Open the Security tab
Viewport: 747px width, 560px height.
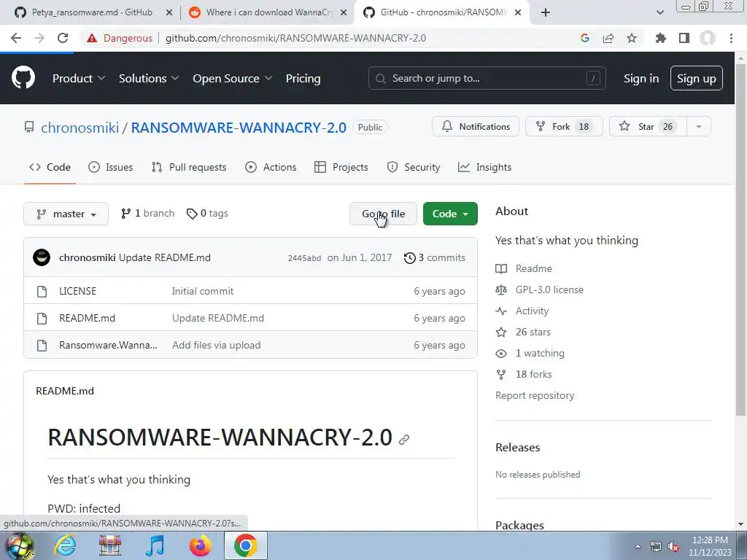pyautogui.click(x=414, y=167)
